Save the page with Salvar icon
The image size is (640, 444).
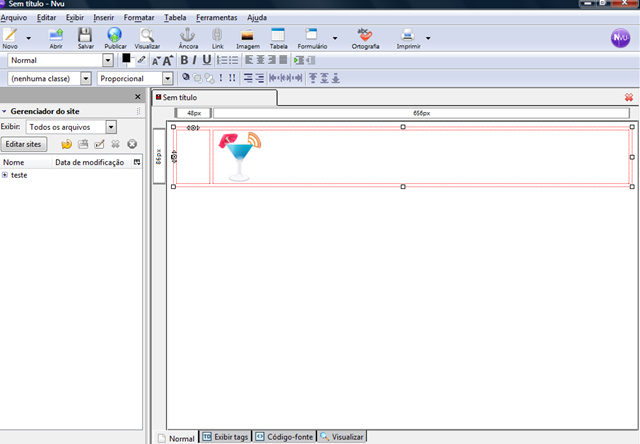click(85, 36)
